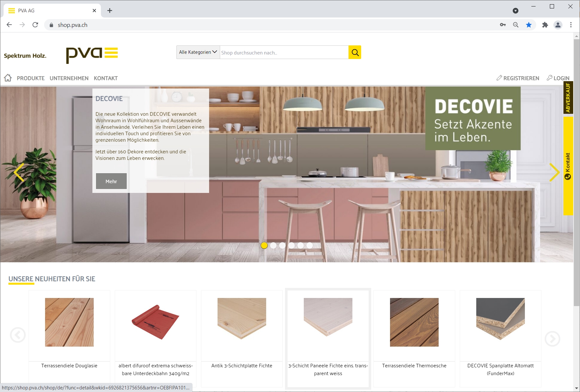The height and width of the screenshot is (392, 580).
Task: Click DECOVIE Spanplatte Altomatt title
Action: click(x=501, y=370)
